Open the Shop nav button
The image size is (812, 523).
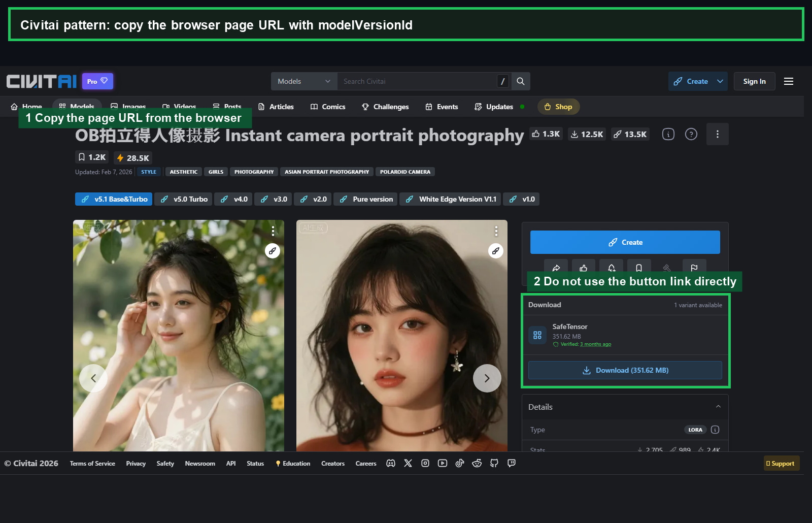pyautogui.click(x=558, y=107)
